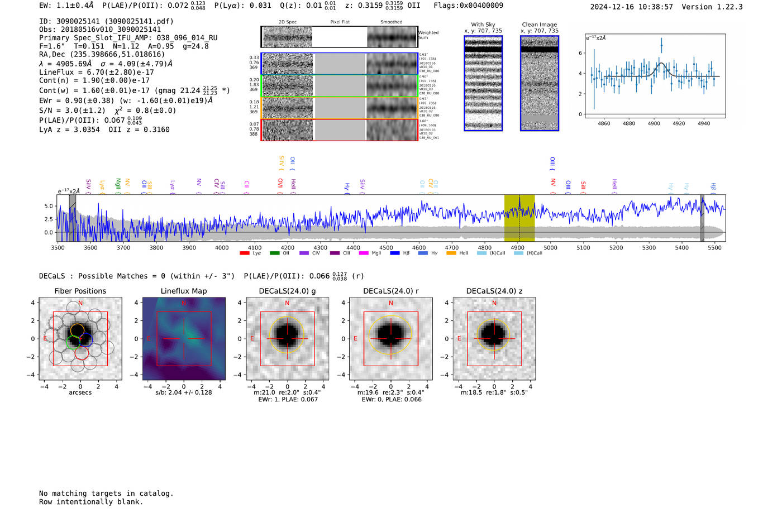Click the (H)CaII legend entry

pos(528,253)
